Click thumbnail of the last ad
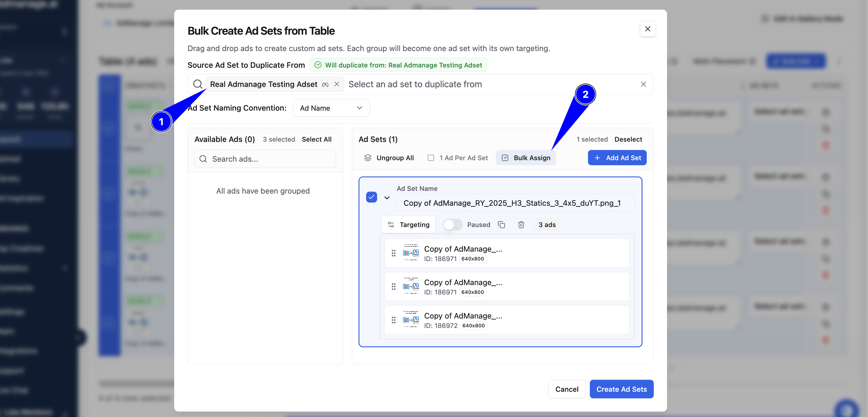This screenshot has height=417, width=868. point(411,319)
